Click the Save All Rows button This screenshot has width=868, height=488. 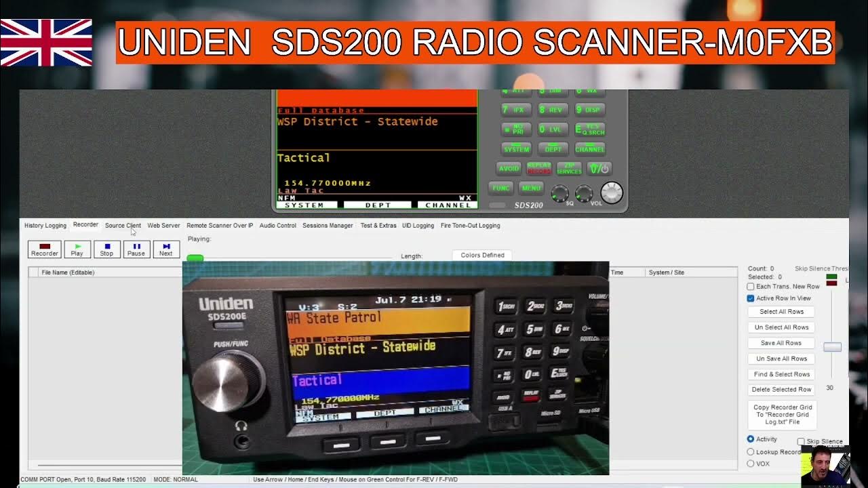click(x=781, y=343)
